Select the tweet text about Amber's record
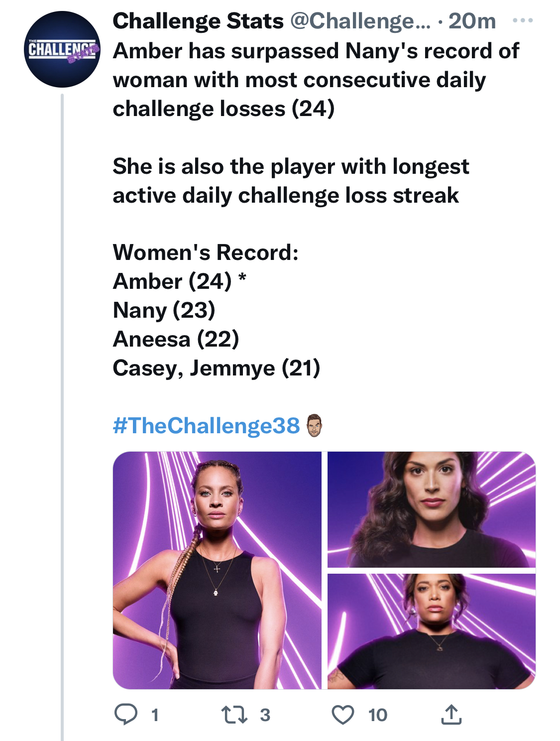Image resolution: width=560 pixels, height=741 pixels. 316,80
